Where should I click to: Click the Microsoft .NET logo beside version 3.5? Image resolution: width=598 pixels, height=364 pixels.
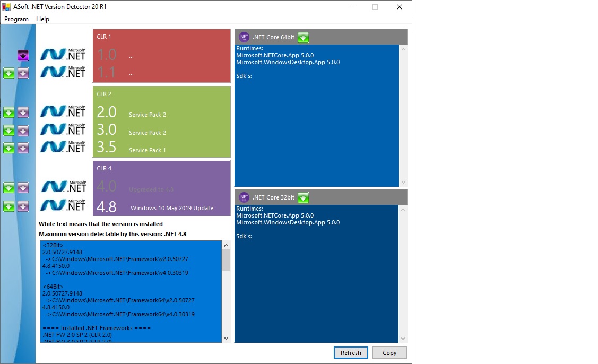63,147
